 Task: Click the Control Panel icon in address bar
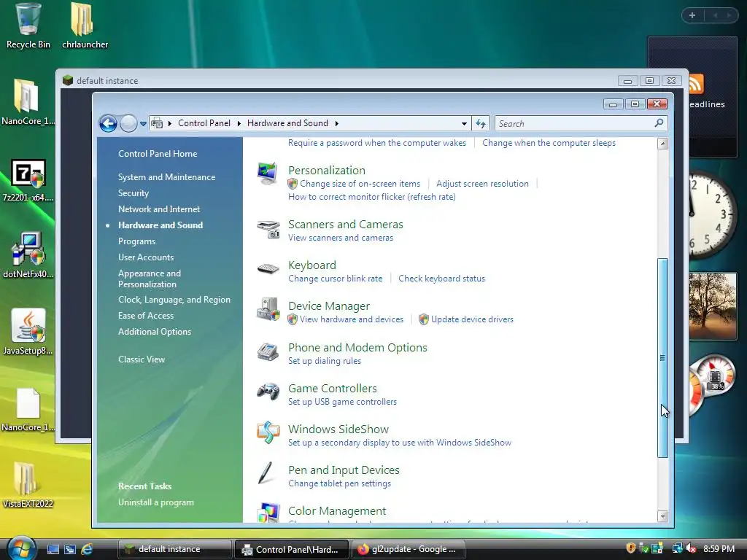pyautogui.click(x=157, y=124)
